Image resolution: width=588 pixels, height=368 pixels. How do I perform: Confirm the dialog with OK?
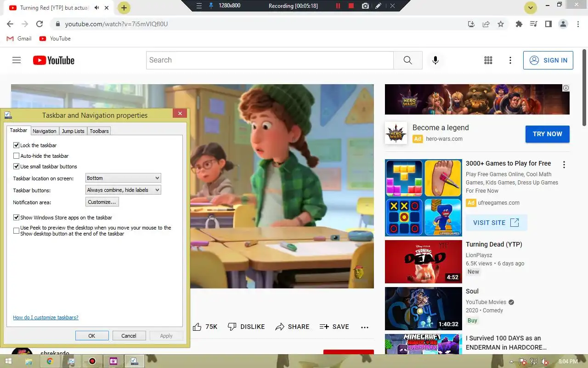[x=92, y=336]
